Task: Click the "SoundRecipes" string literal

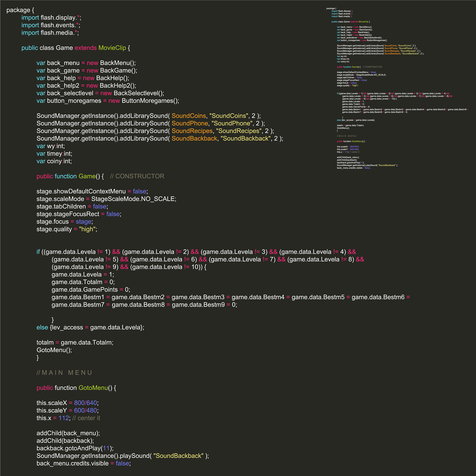Action: [x=239, y=131]
